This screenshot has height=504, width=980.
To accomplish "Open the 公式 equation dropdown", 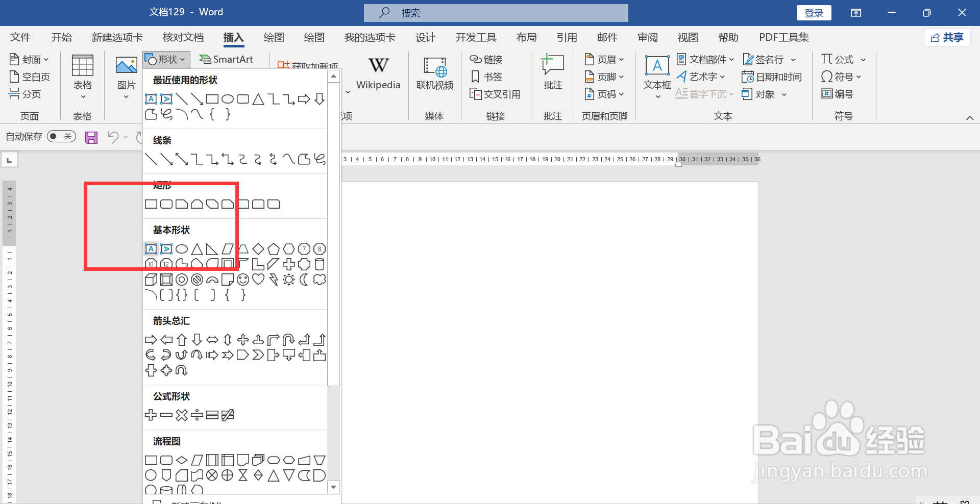I will pyautogui.click(x=843, y=60).
